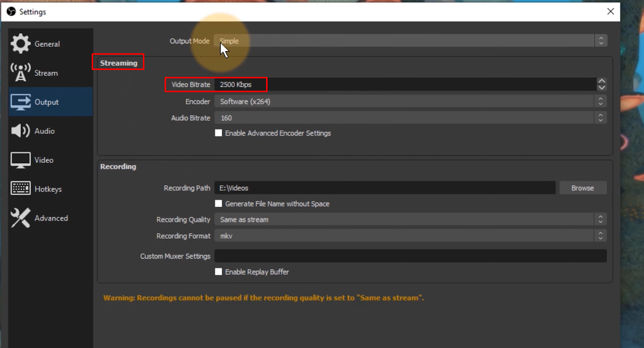
Task: Click Browse to choose recording path
Action: (582, 187)
